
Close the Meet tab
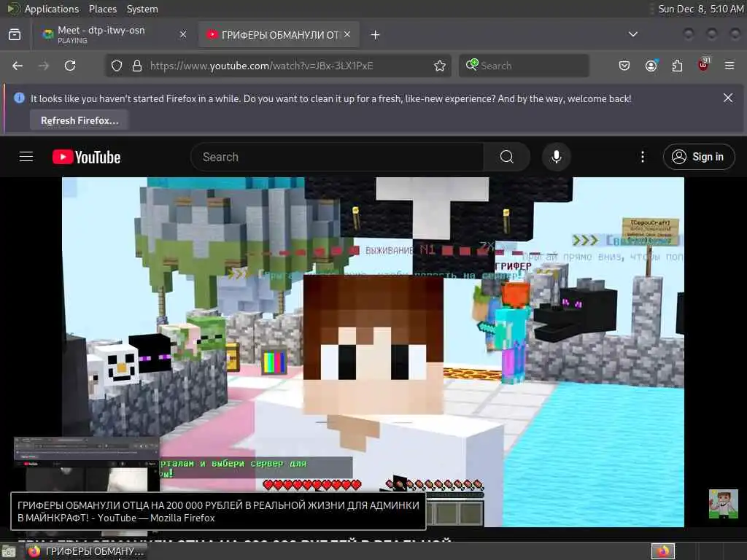[183, 34]
